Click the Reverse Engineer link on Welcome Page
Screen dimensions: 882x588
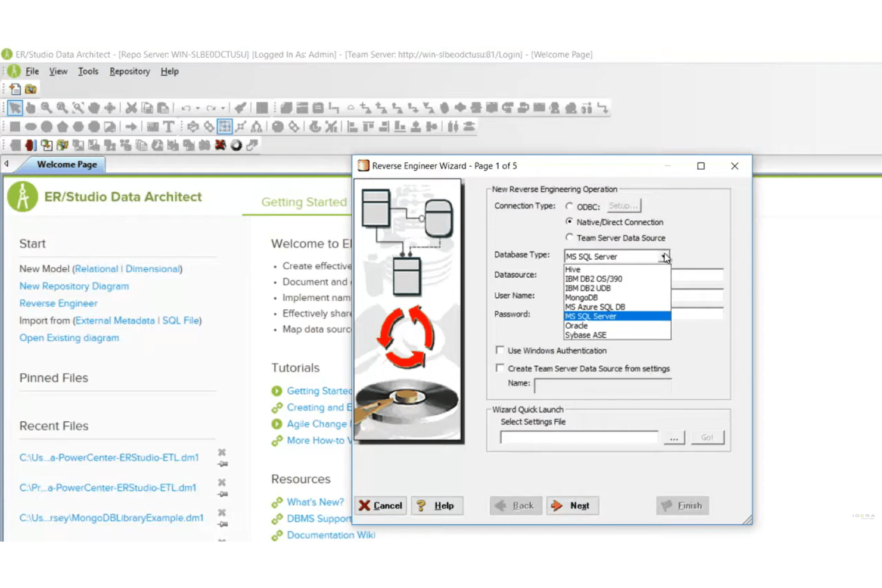(58, 303)
